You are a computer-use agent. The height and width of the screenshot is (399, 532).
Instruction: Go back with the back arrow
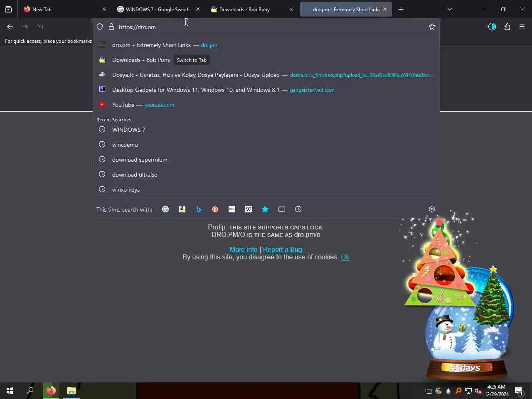(x=10, y=27)
